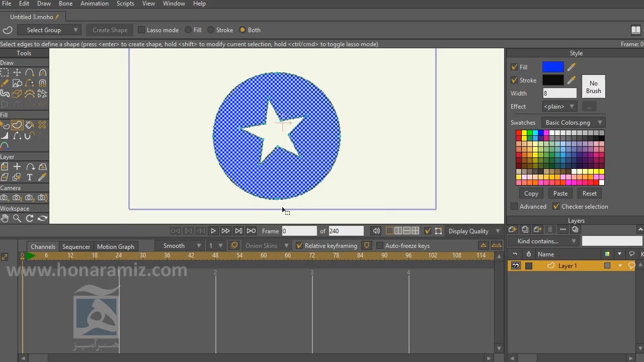The image size is (644, 362).
Task: Click the Copy style button
Action: click(531, 194)
